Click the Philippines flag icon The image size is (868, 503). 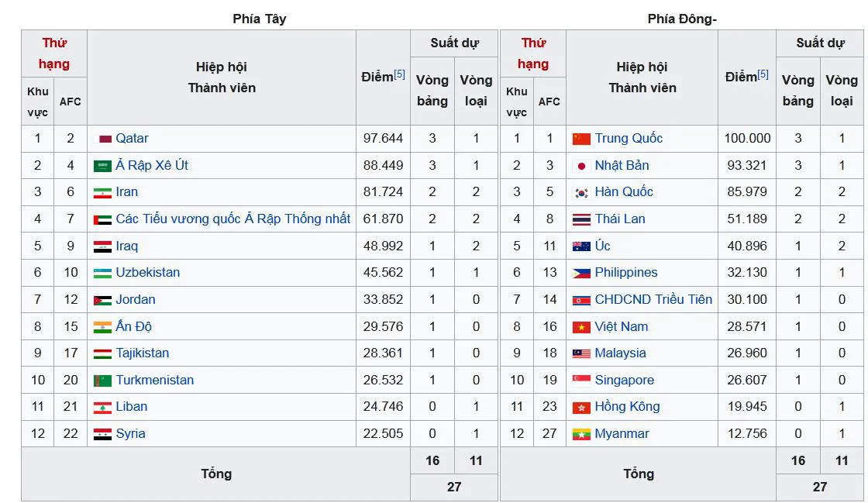[581, 274]
